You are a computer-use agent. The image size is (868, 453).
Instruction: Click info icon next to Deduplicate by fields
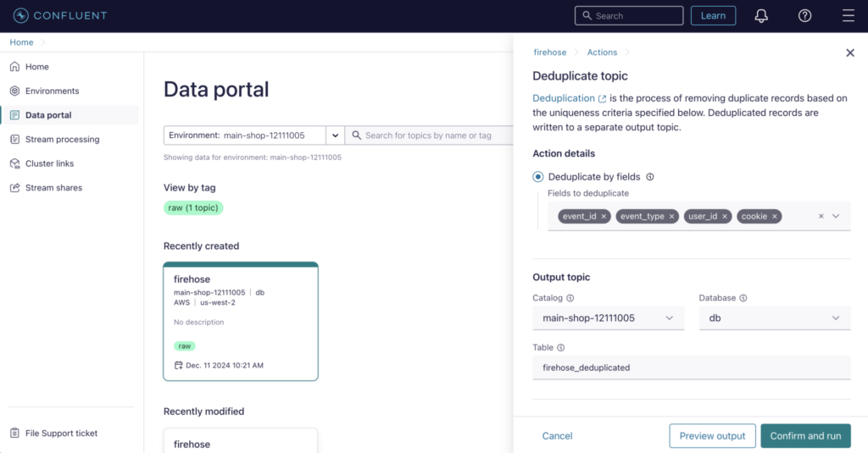(650, 177)
